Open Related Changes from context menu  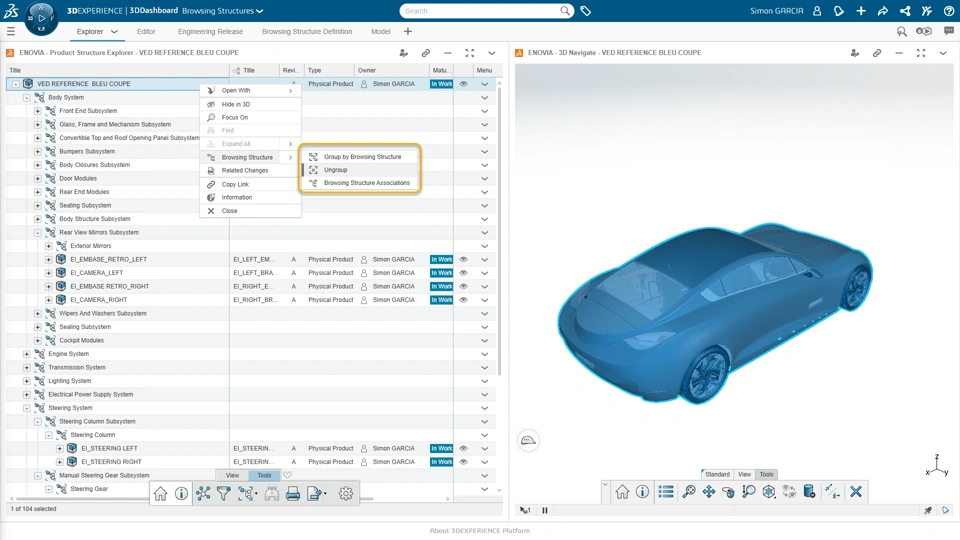(x=250, y=170)
